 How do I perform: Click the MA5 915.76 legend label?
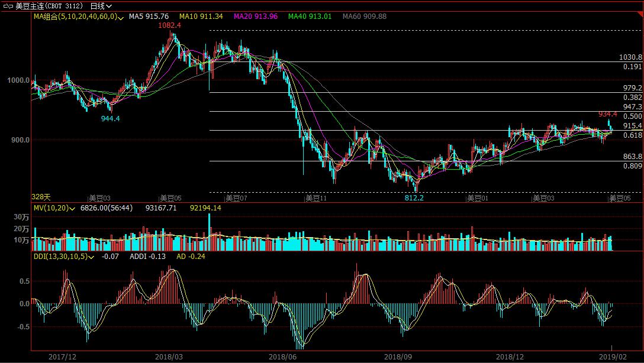(148, 17)
